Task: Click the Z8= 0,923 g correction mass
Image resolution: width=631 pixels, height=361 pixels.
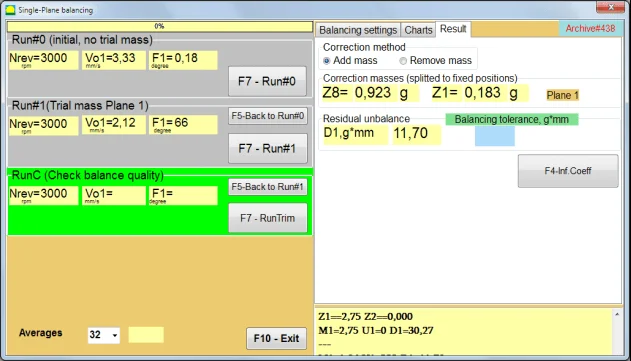Action: [370, 93]
